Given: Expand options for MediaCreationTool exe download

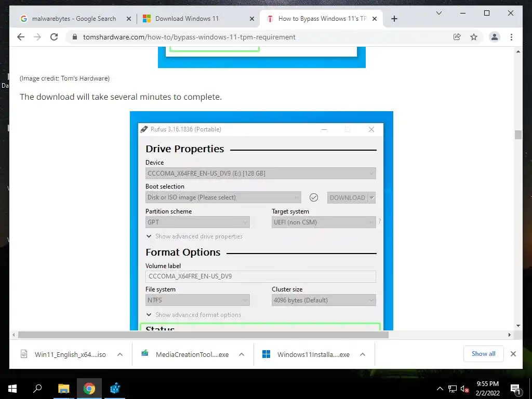Looking at the screenshot, I should [x=242, y=354].
